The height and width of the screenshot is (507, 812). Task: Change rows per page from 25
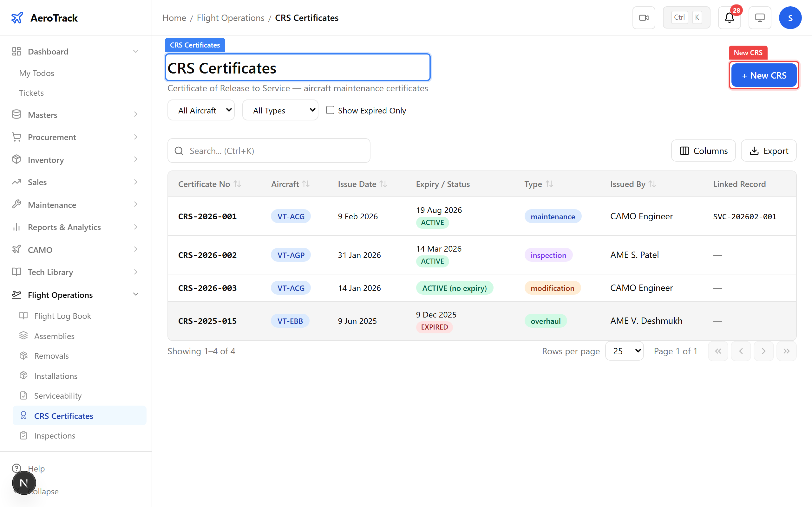pos(624,351)
